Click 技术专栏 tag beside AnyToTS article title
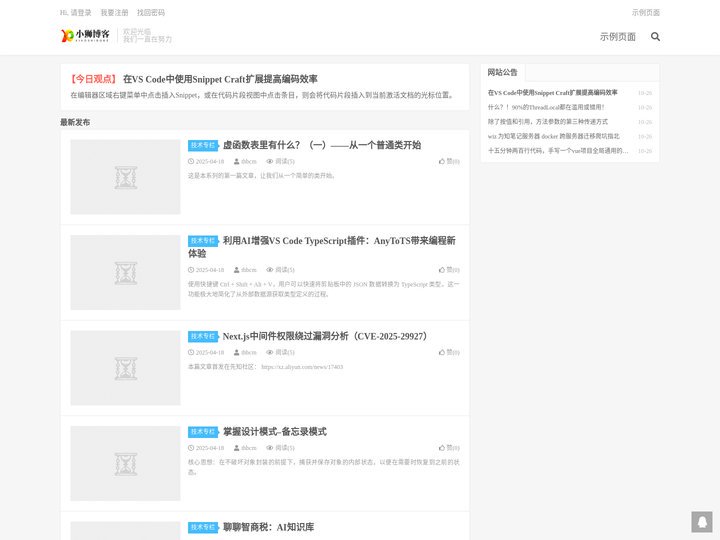The image size is (720, 540). [x=203, y=241]
